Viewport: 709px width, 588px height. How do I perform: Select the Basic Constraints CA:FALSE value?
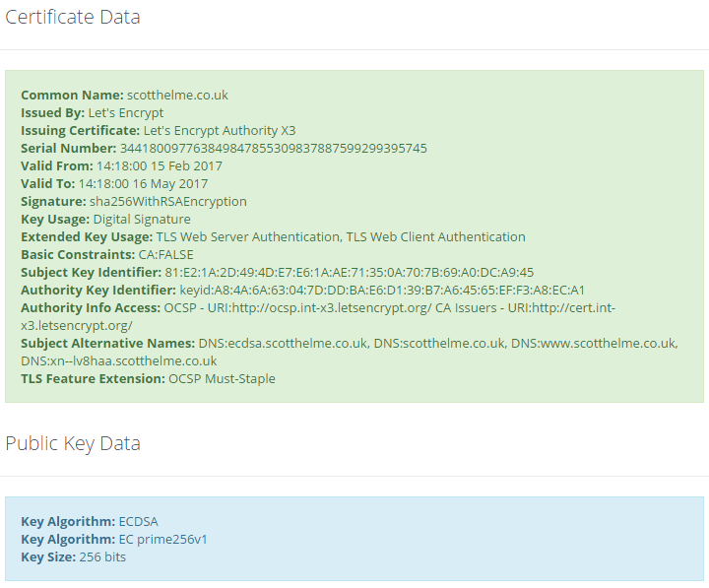pyautogui.click(x=165, y=255)
